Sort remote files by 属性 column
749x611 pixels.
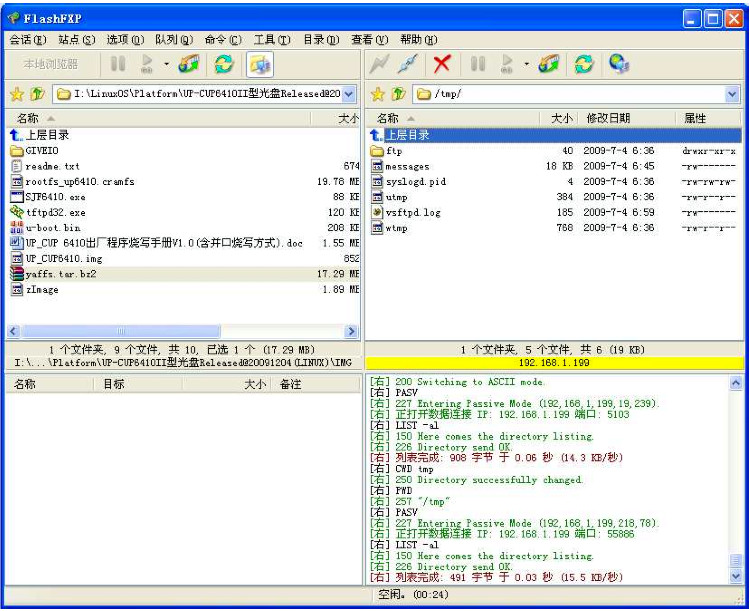(709, 118)
